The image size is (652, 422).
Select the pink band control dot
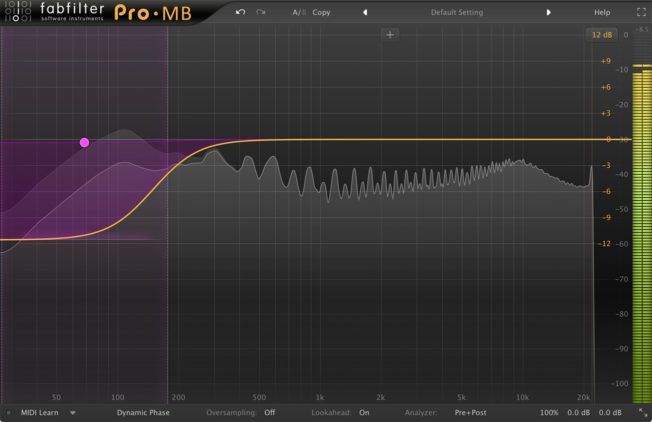coord(84,143)
